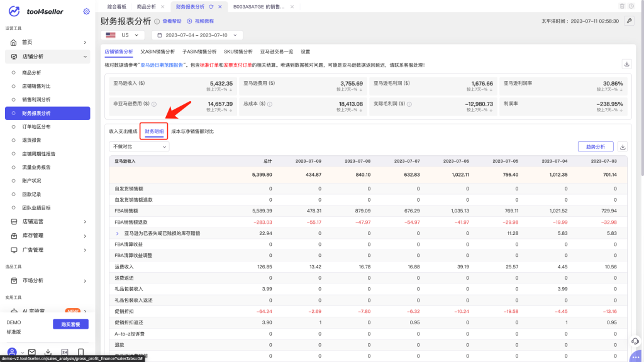Go to 流量业务报告 in the sidebar
644x362 pixels.
point(36,167)
